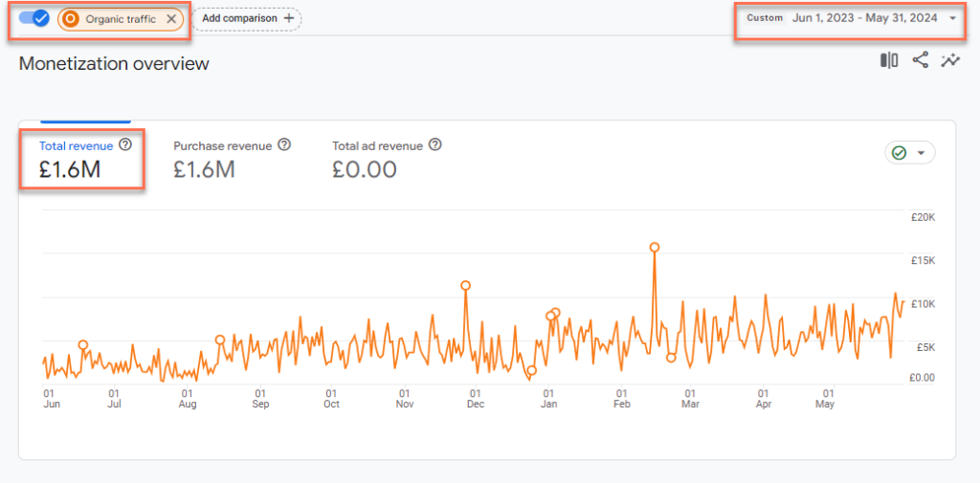Click the highest anomaly marker in February
This screenshot has height=483, width=980.
655,247
